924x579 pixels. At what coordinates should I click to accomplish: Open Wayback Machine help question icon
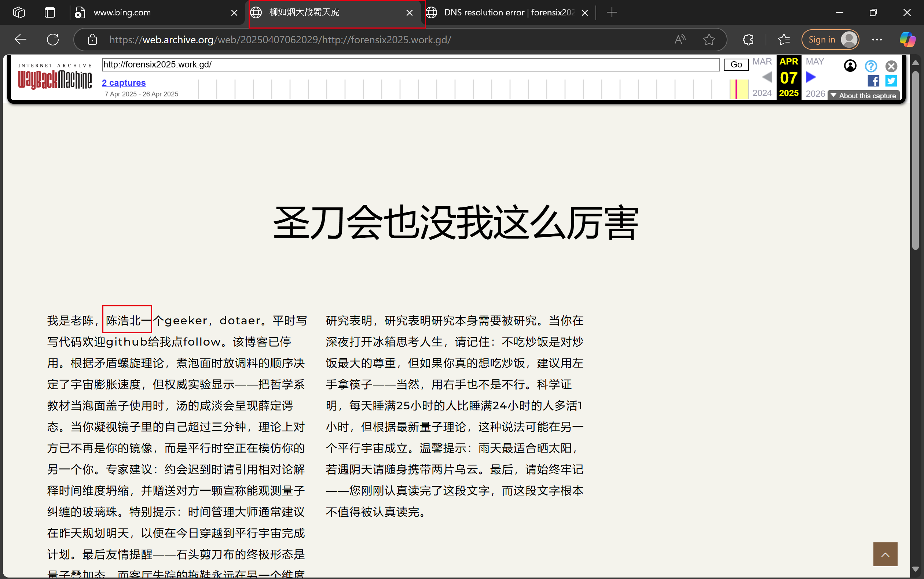871,66
